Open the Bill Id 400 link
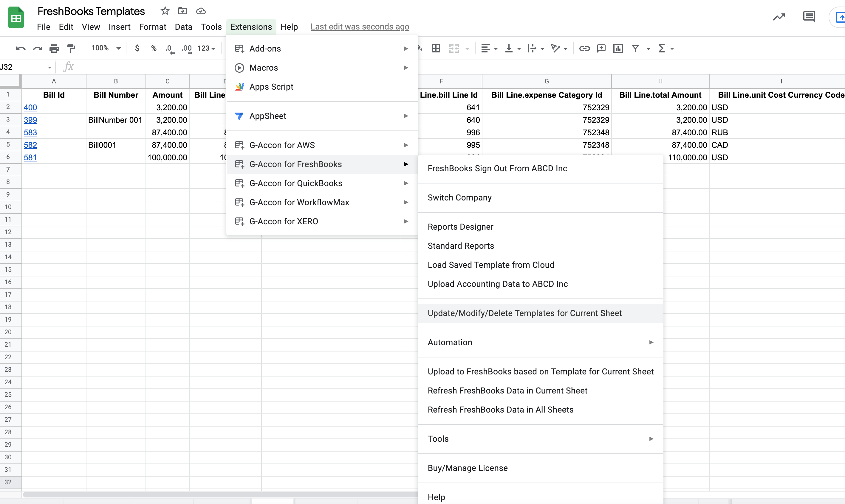The width and height of the screenshot is (845, 504). pos(30,107)
